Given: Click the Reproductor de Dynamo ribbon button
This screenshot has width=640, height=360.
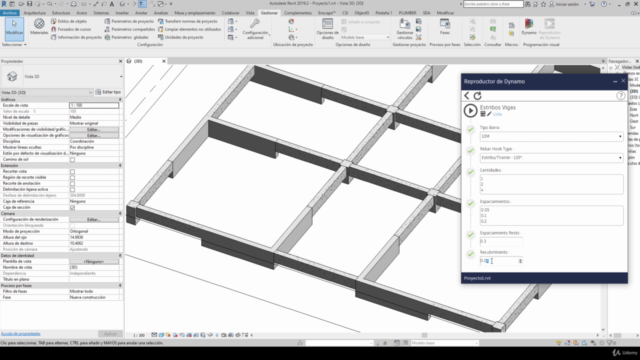Looking at the screenshot, I should (549, 29).
